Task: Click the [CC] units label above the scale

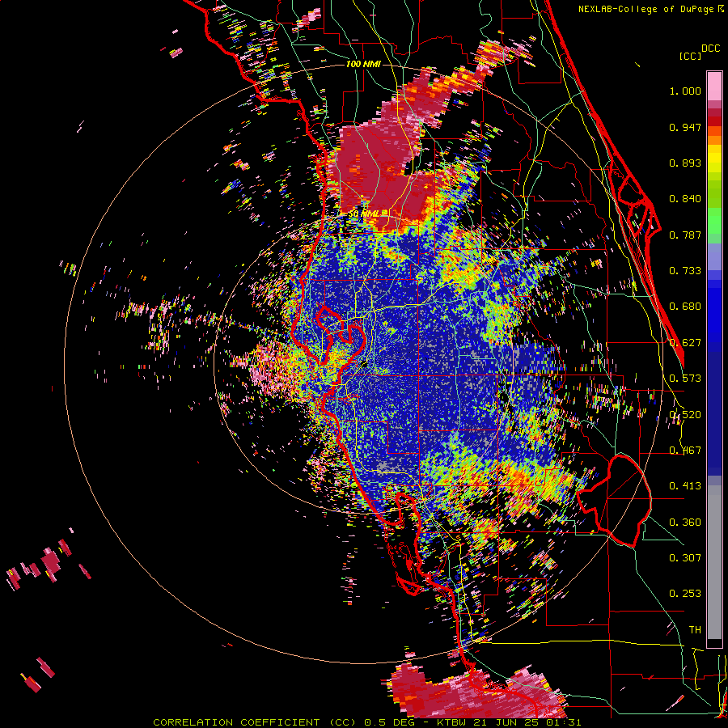Action: point(690,56)
